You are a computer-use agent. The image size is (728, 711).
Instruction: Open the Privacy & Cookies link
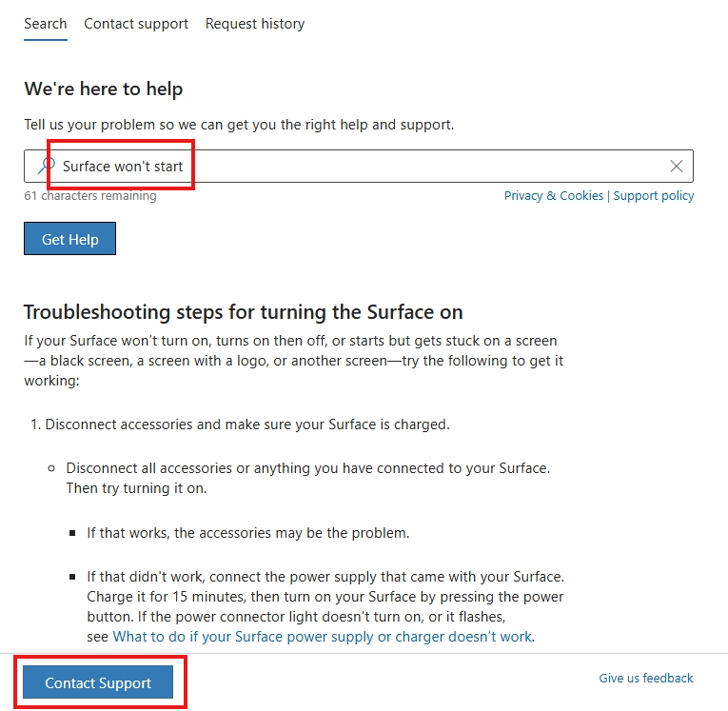pos(554,196)
